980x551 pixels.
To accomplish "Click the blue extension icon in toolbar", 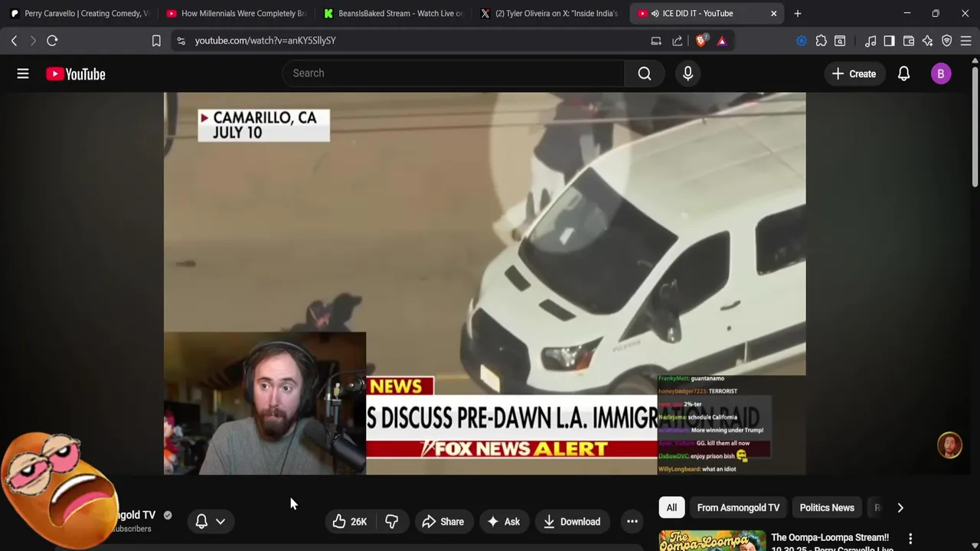I will coord(802,41).
